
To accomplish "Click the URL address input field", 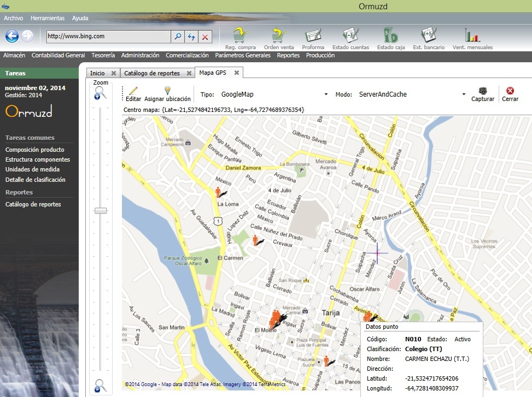I will (x=108, y=37).
